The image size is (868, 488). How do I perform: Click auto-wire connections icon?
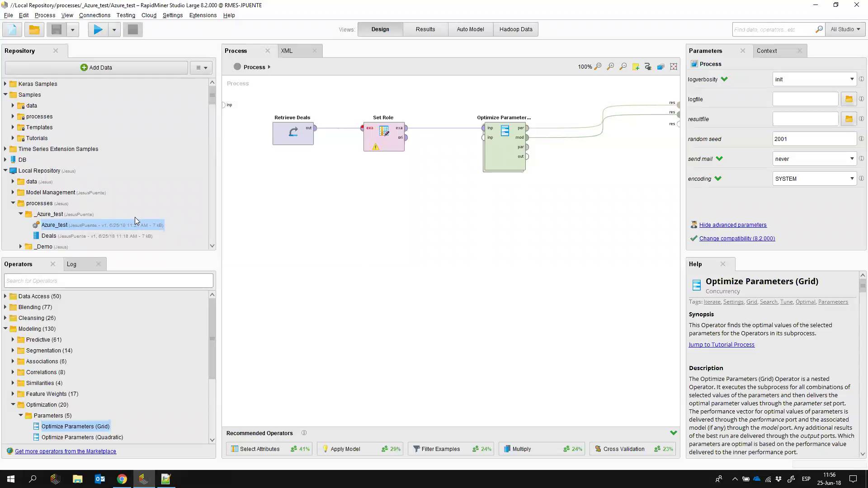[x=648, y=67]
